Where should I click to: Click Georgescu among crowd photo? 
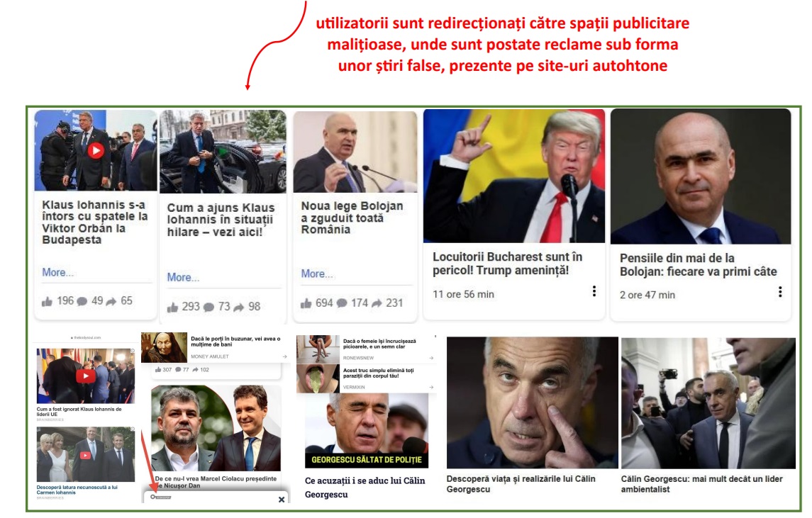(708, 403)
